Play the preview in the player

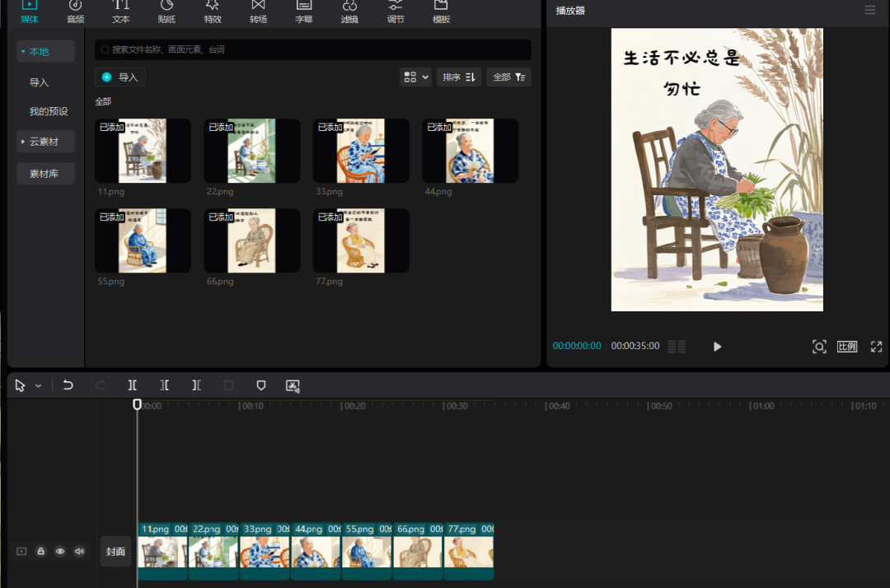point(718,347)
